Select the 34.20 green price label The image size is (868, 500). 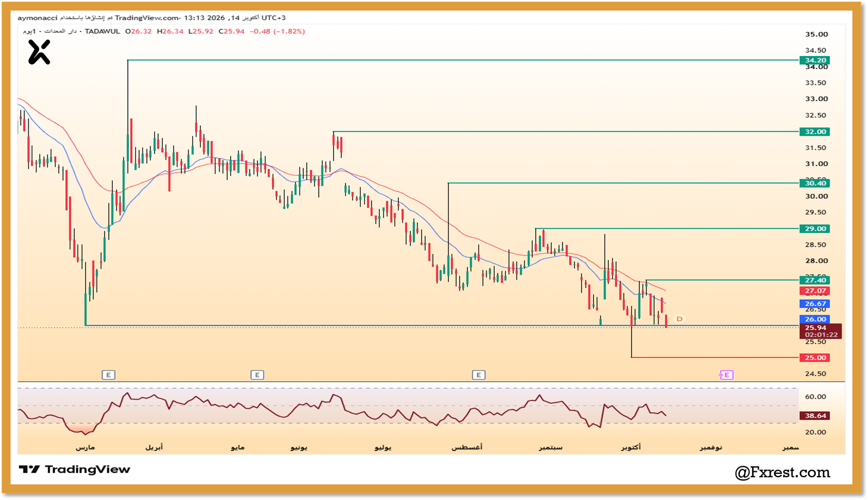click(815, 60)
